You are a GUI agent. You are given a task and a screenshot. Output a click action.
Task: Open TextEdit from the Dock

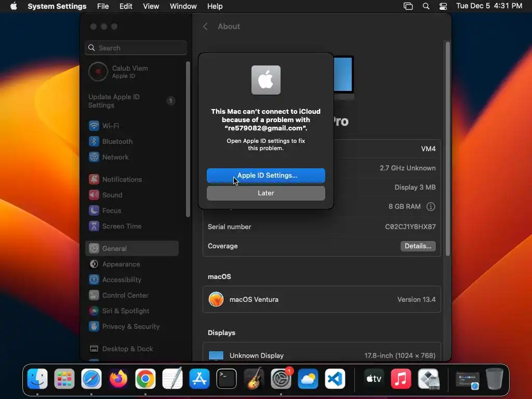pyautogui.click(x=172, y=379)
